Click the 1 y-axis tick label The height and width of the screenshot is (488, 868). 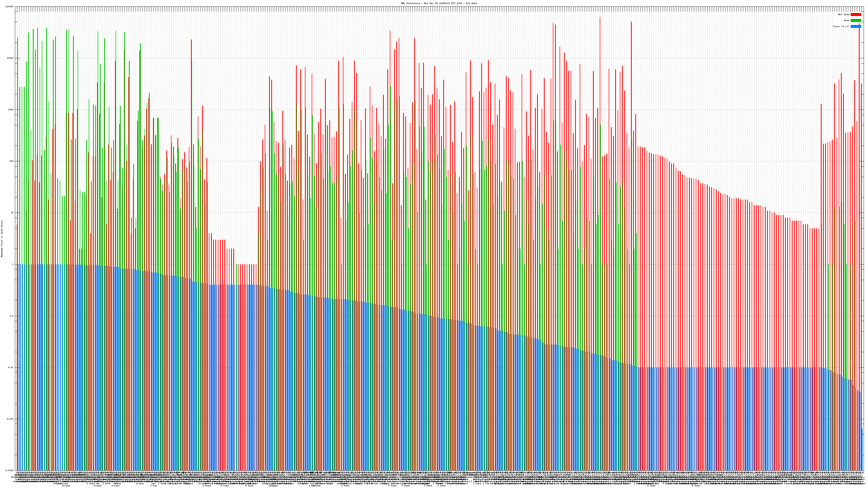point(13,264)
